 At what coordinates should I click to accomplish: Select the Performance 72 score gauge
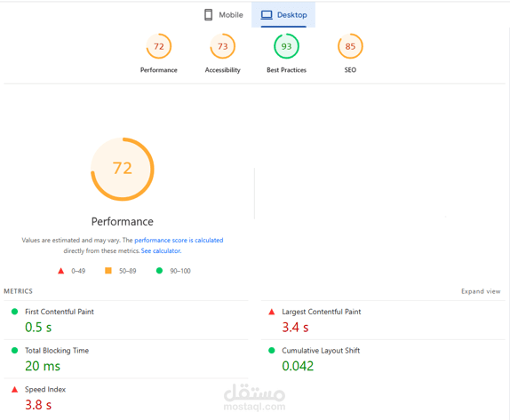pos(159,46)
